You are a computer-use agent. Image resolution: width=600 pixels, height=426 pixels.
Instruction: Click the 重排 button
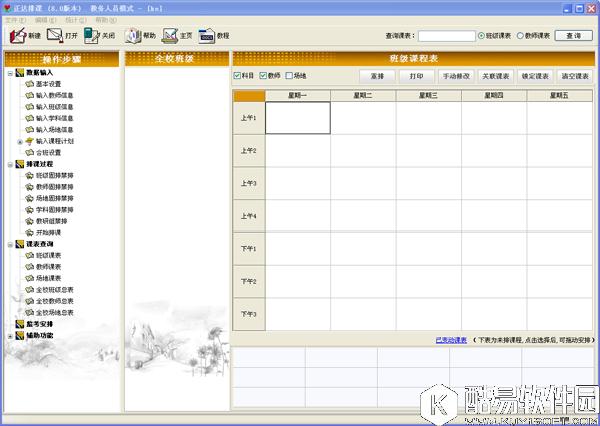[377, 76]
